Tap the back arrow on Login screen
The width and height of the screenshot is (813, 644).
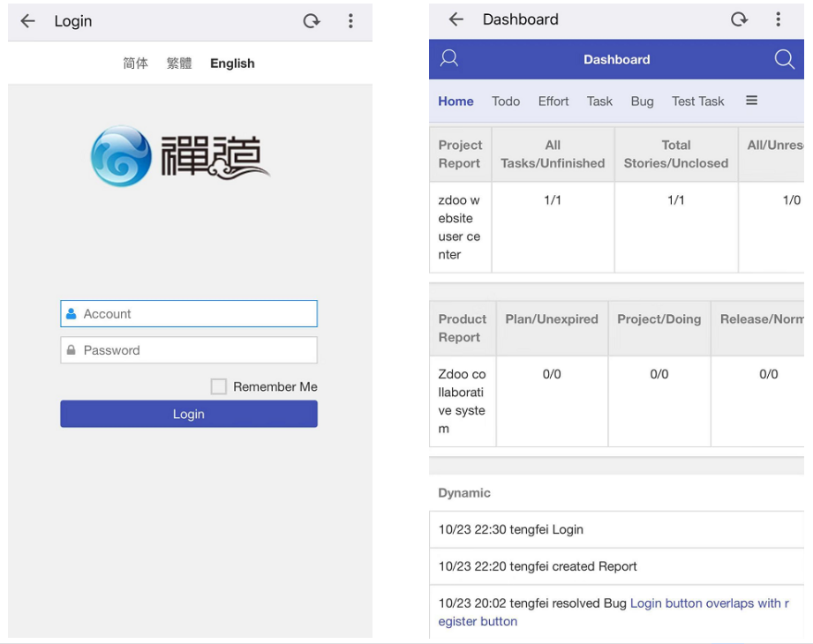(x=28, y=21)
